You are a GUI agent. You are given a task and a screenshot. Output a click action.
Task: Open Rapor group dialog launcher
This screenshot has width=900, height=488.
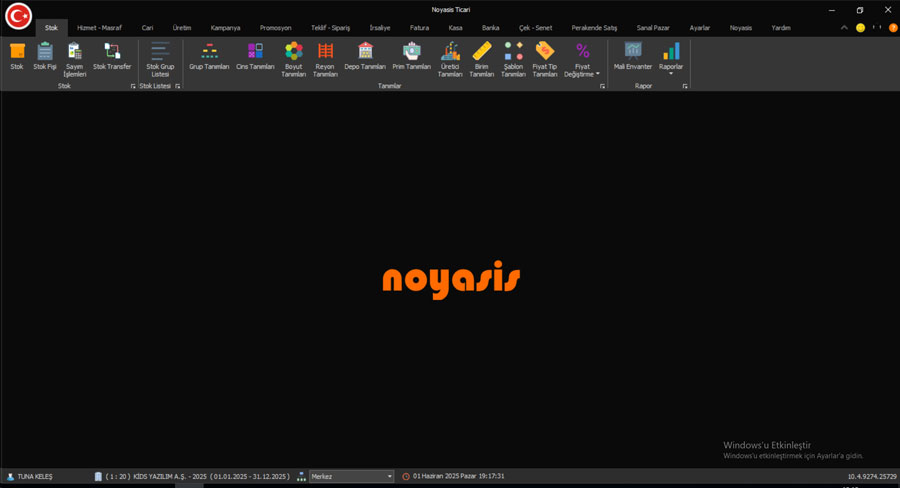click(685, 86)
